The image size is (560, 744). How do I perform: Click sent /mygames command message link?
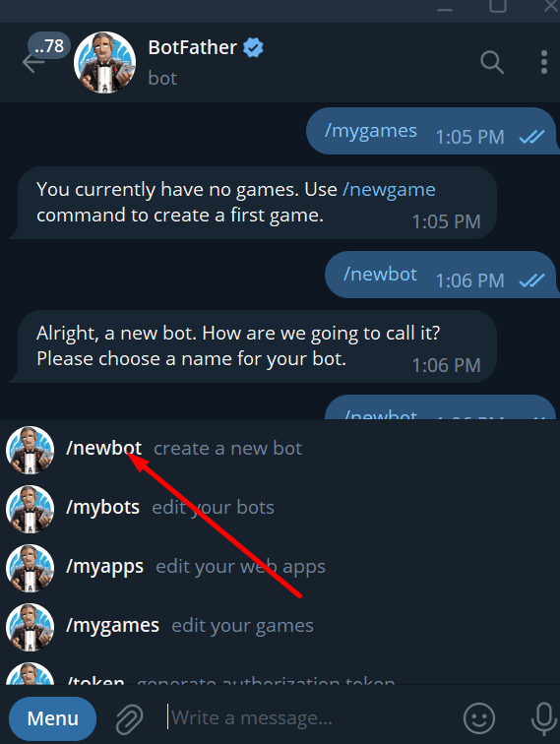[x=371, y=131]
